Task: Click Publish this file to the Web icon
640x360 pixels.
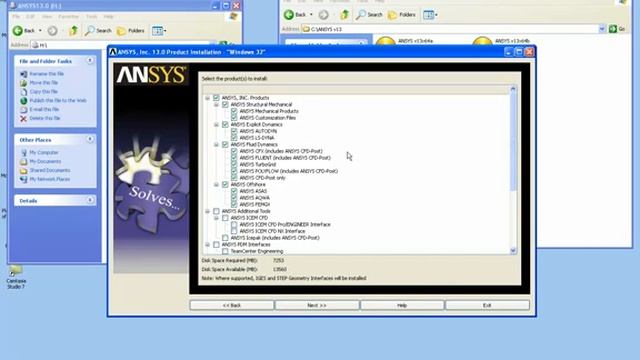Action: [24, 100]
